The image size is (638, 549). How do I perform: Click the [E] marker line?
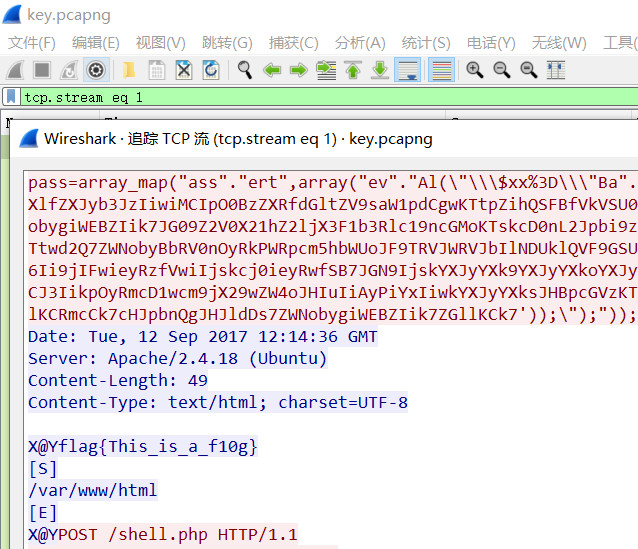pos(42,512)
